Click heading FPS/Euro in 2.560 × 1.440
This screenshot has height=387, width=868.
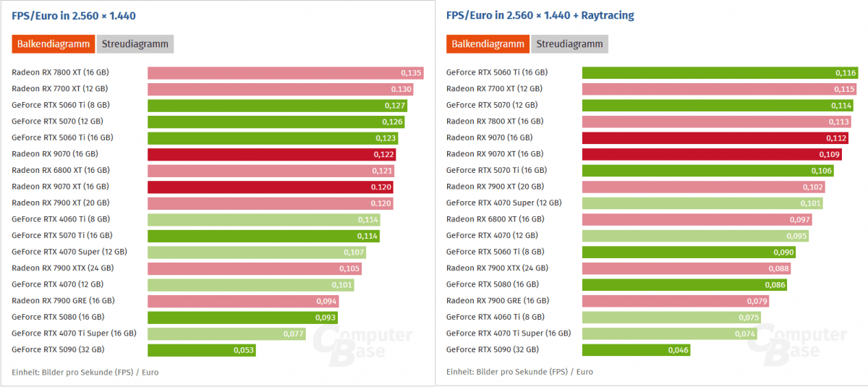(x=74, y=15)
